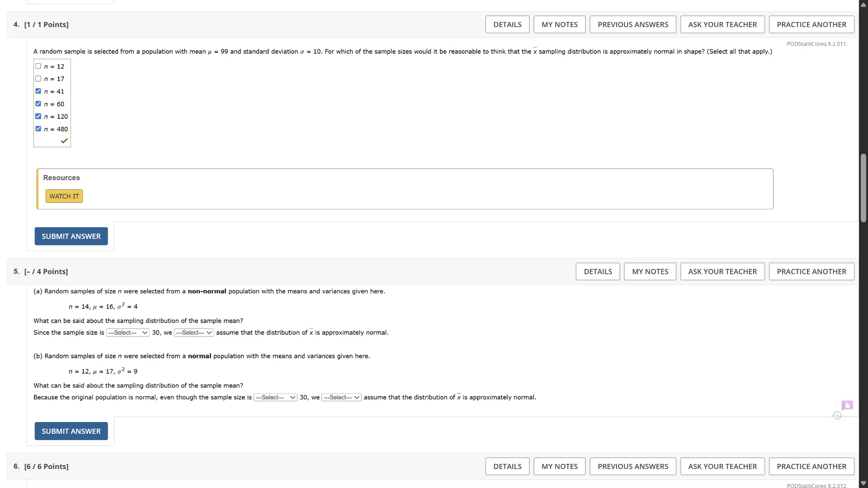The image size is (868, 488).
Task: Click Submit Answer for question 5
Action: (x=71, y=431)
